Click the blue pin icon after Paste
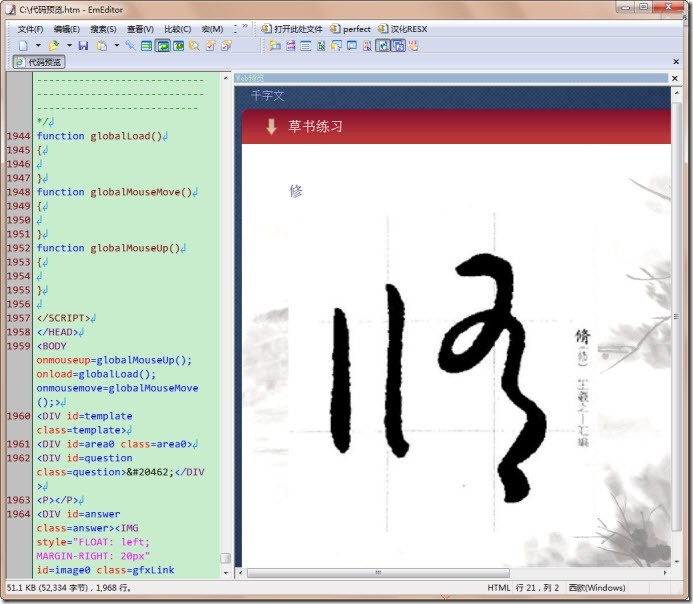Viewport: 693px width, 604px height. pyautogui.click(x=130, y=46)
